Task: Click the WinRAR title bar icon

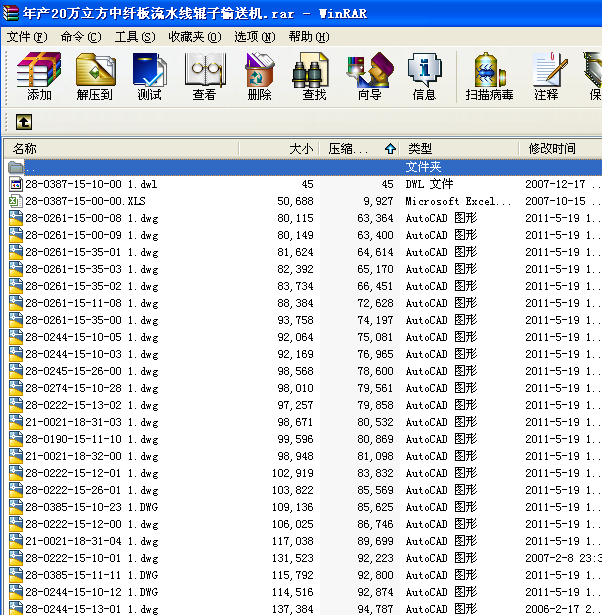Action: point(10,13)
